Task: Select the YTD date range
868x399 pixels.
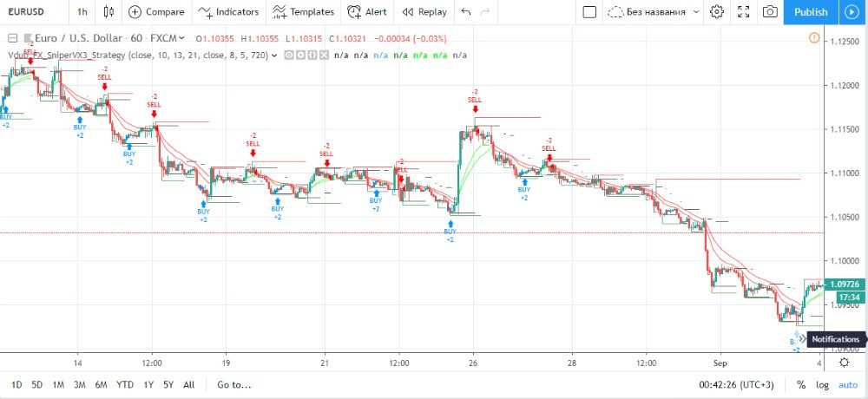Action: pyautogui.click(x=125, y=384)
